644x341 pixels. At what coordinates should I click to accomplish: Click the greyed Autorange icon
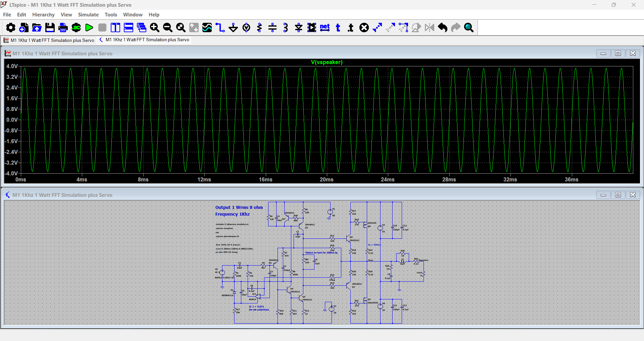[194, 27]
